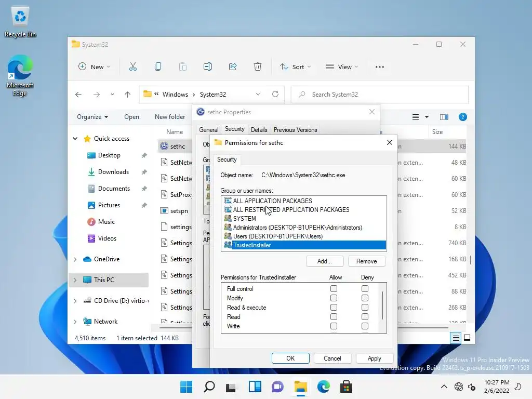Screen dimensions: 532x399
Task: Click Apply in Permissions dialog
Action: point(374,358)
